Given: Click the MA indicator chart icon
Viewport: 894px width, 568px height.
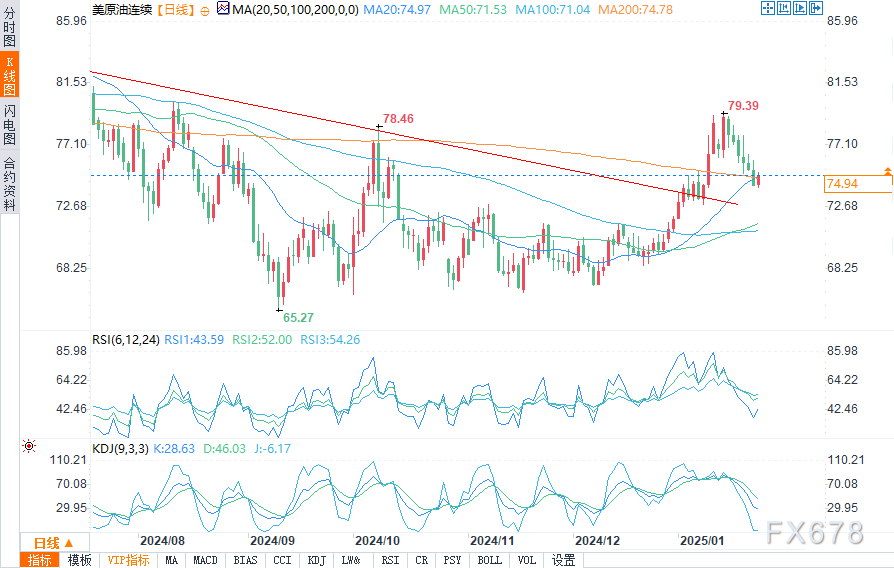Looking at the screenshot, I should (223, 9).
